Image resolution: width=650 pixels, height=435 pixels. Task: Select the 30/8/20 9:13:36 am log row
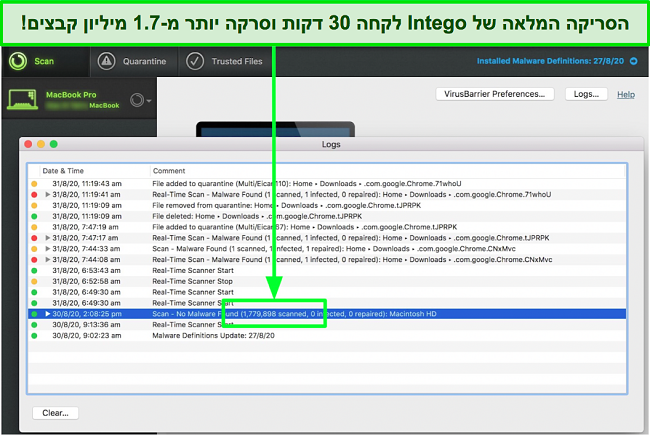[x=327, y=325]
